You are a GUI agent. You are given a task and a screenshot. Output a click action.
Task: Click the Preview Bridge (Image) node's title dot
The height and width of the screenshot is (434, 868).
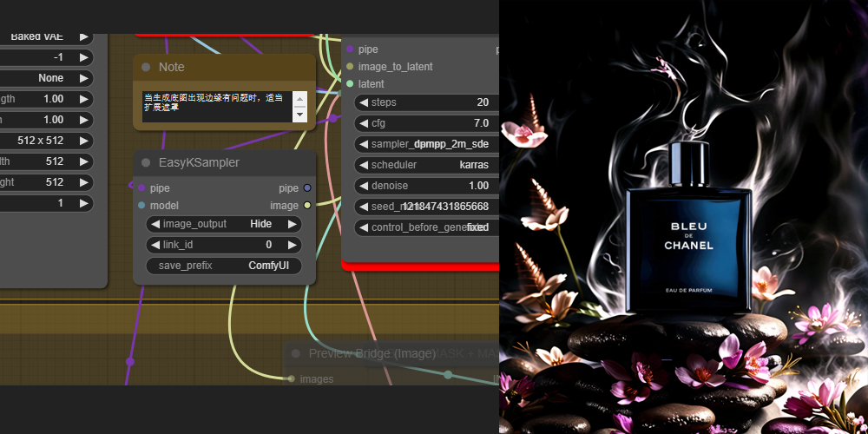(x=296, y=353)
